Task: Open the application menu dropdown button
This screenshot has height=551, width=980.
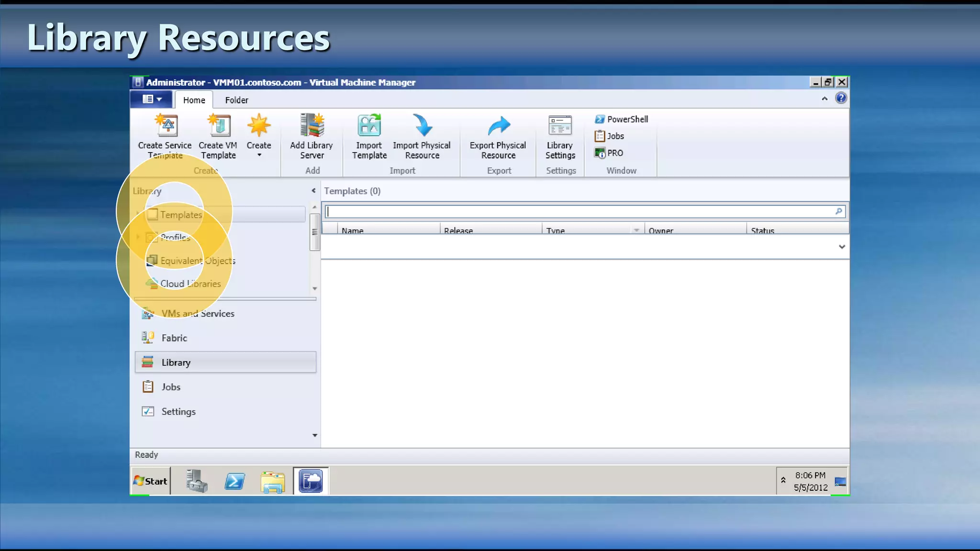Action: tap(151, 99)
